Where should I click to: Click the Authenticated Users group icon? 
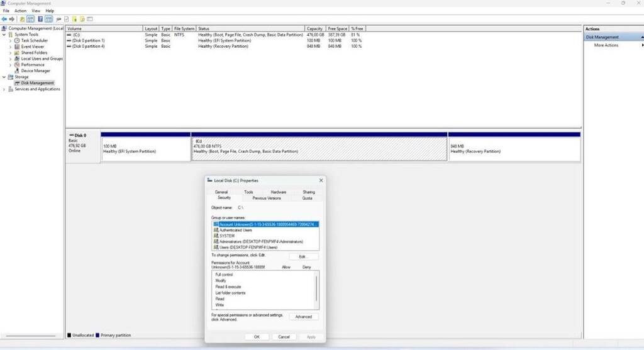[216, 230]
